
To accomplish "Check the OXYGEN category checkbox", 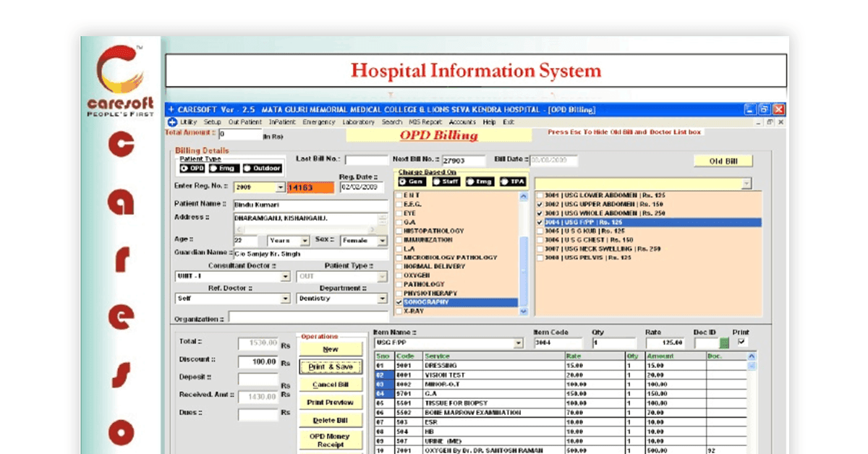I will [x=399, y=275].
